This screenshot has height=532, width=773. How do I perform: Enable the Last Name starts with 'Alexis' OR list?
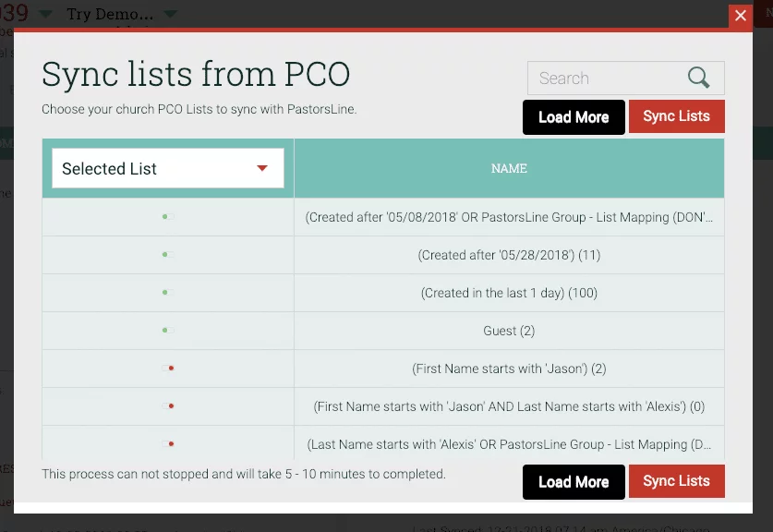[167, 444]
